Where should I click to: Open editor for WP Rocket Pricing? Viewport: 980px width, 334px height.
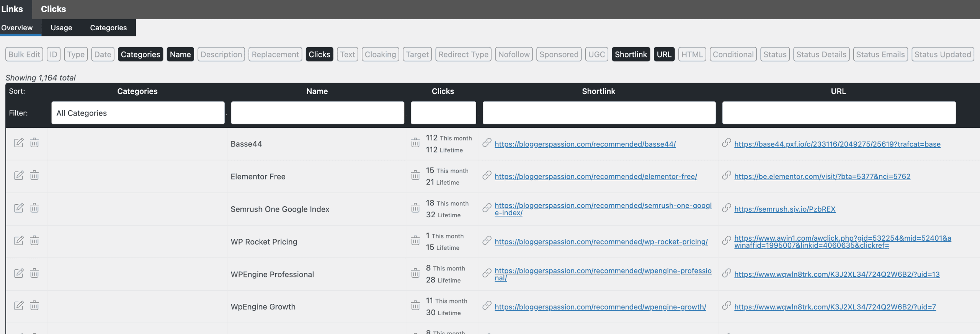tap(19, 240)
